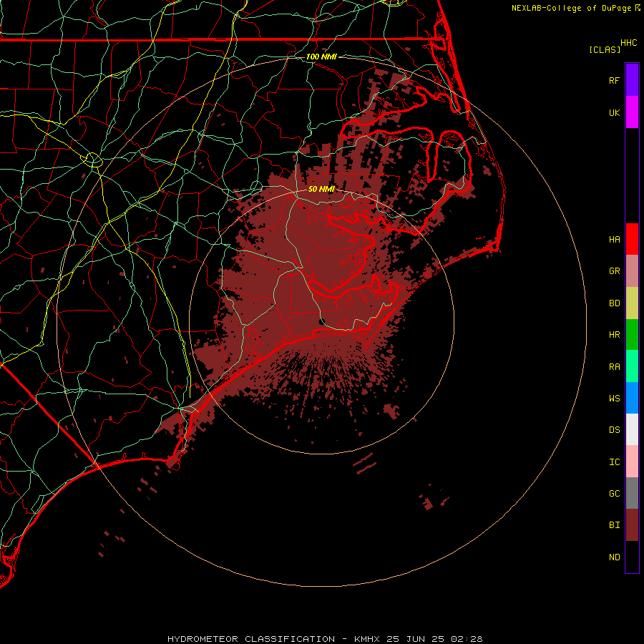Click the '25 JUN 25' date text
The width and height of the screenshot is (644, 644).
coord(415,639)
